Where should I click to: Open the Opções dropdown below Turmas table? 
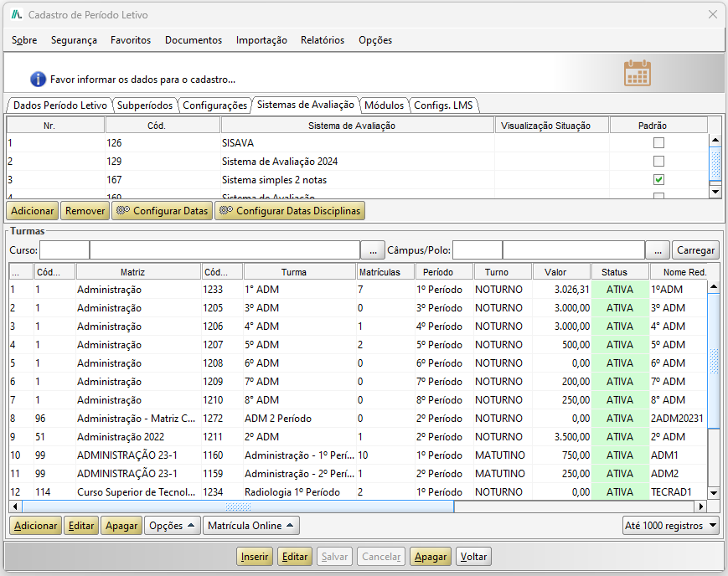173,526
